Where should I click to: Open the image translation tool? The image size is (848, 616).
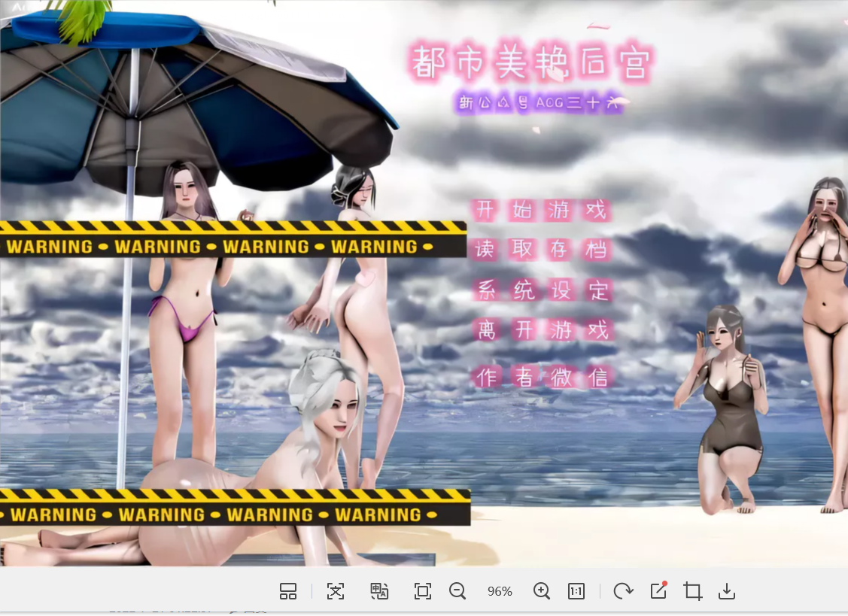[379, 591]
